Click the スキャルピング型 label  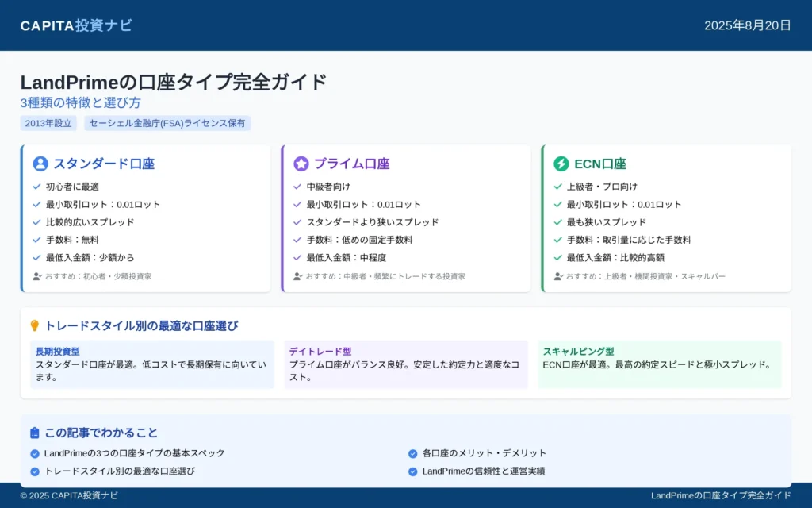click(578, 352)
